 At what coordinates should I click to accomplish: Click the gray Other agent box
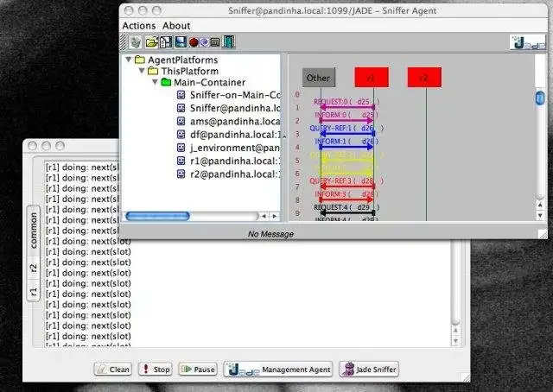click(319, 78)
